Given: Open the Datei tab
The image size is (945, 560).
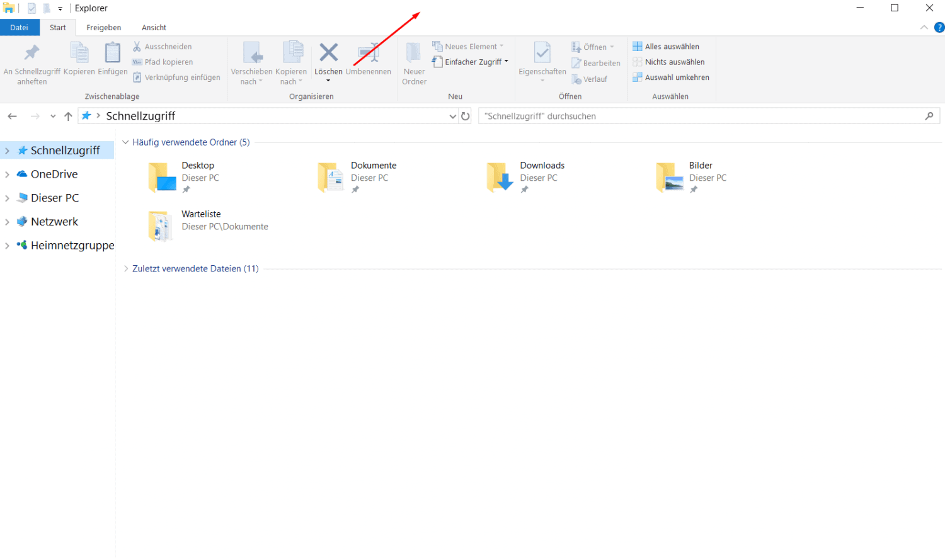Looking at the screenshot, I should tap(20, 28).
